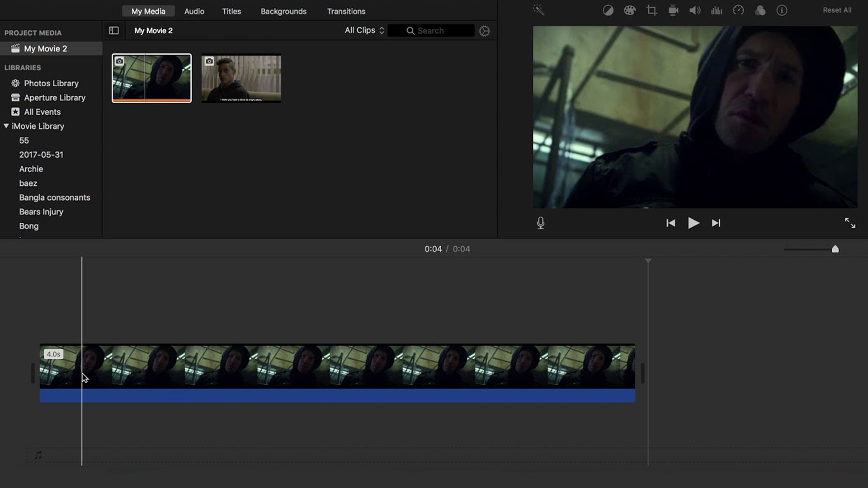Select the Bears Injury event

click(41, 211)
